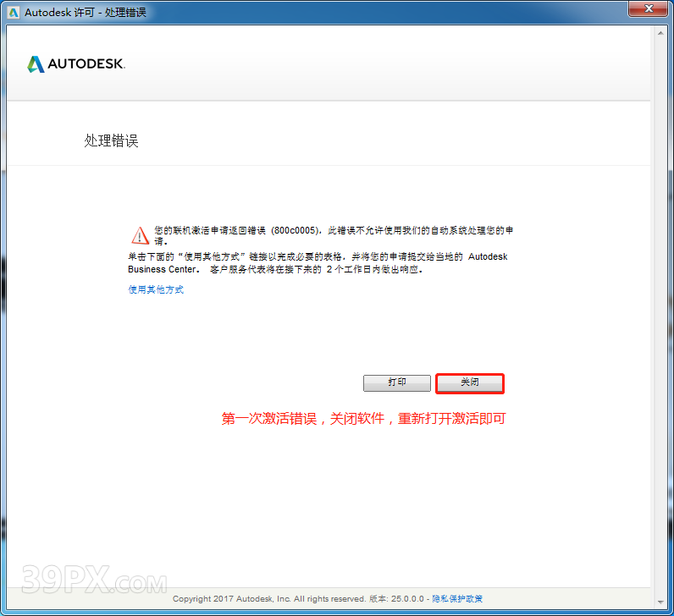Open the 使用其他方式 link
Image resolution: width=674 pixels, height=616 pixels.
click(x=156, y=289)
